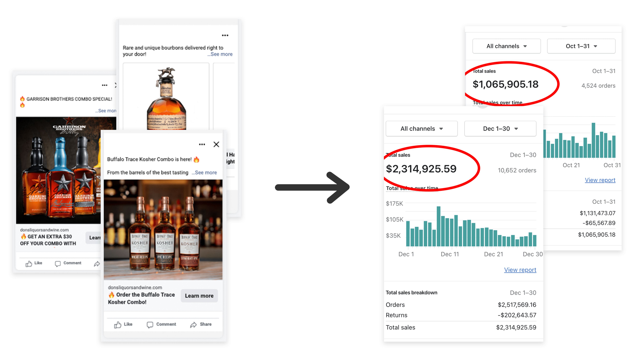This screenshot has height=356, width=644.
Task: Click Order the Buffalo Trace Kosher Combo headline
Action: coord(142,298)
